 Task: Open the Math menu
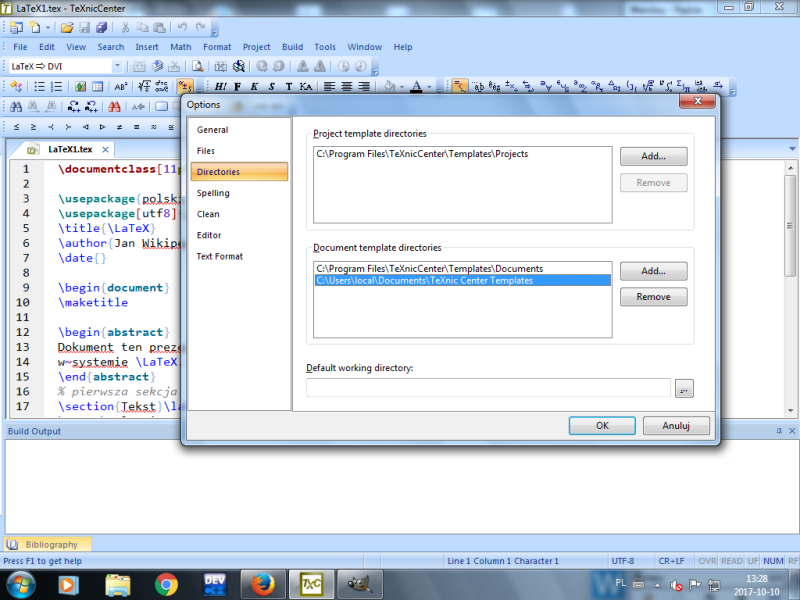181,47
